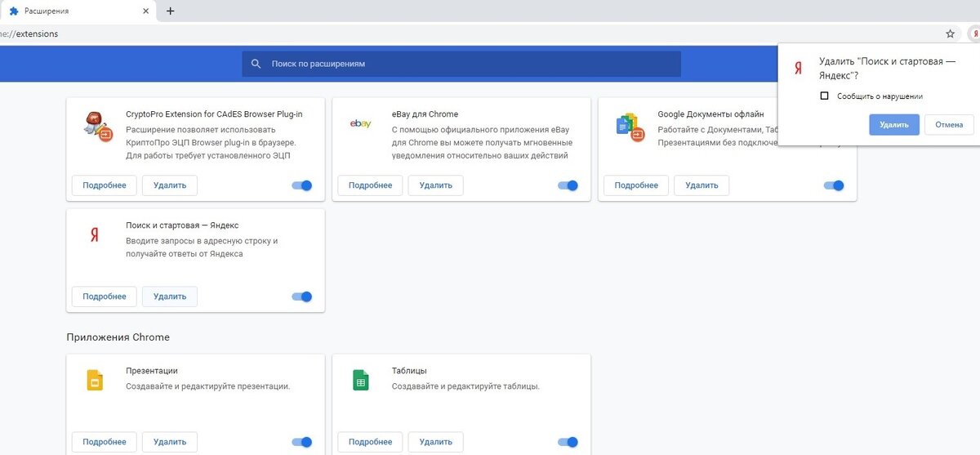Viewport: 980px width, 455px height.
Task: Remove the eBay для Chrome extension
Action: click(436, 185)
